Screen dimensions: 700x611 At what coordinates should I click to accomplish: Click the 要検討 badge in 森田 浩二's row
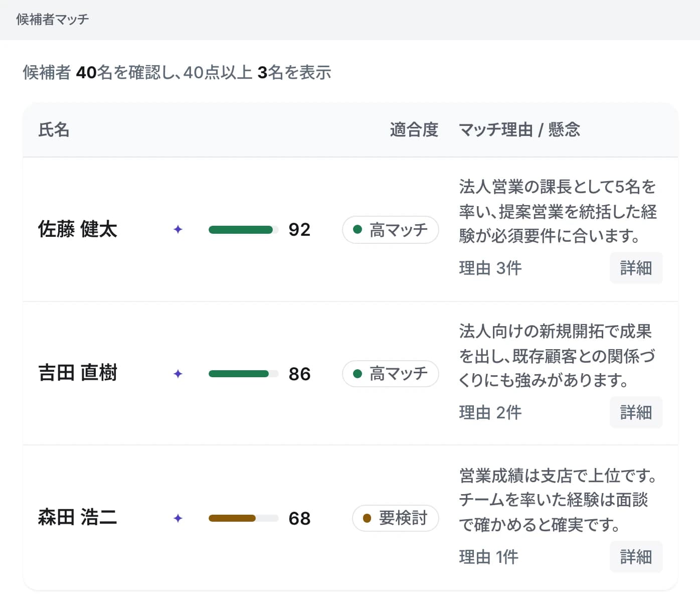click(x=396, y=518)
